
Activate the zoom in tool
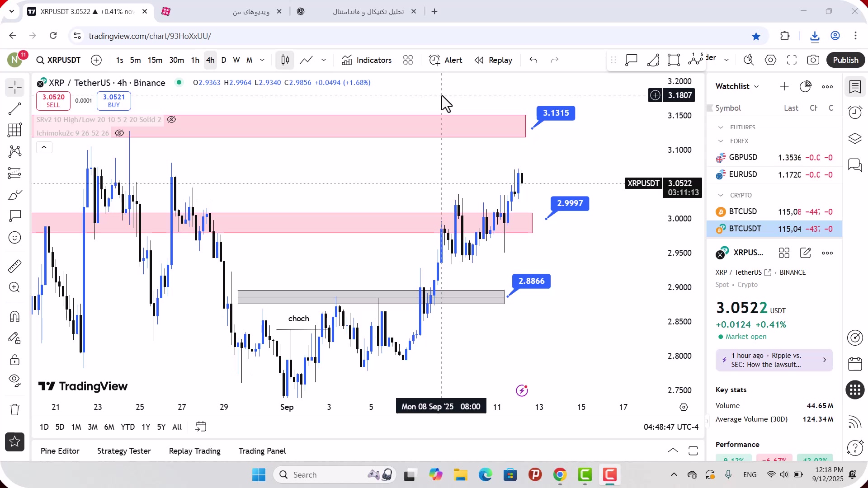pos(14,287)
